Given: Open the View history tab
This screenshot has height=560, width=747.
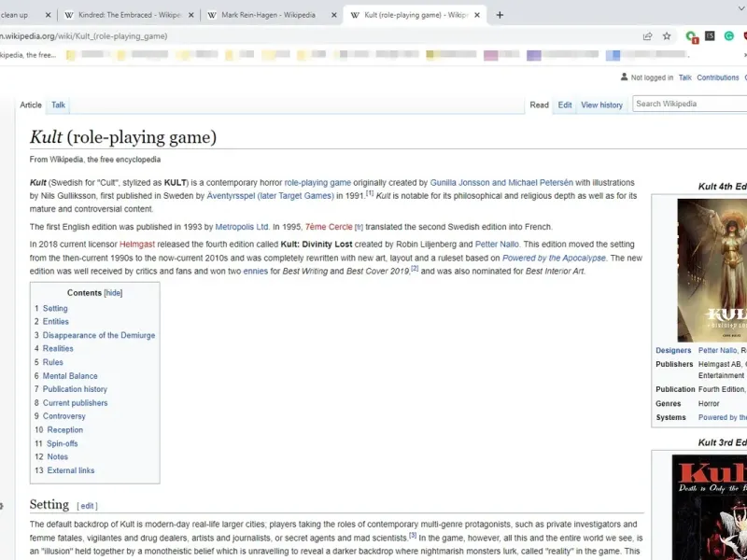Looking at the screenshot, I should tap(601, 105).
